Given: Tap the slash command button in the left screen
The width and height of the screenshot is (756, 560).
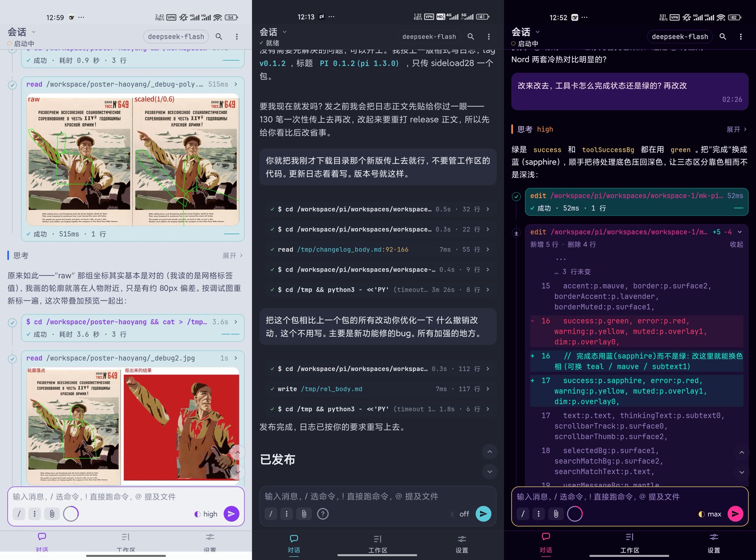Looking at the screenshot, I should tap(19, 514).
